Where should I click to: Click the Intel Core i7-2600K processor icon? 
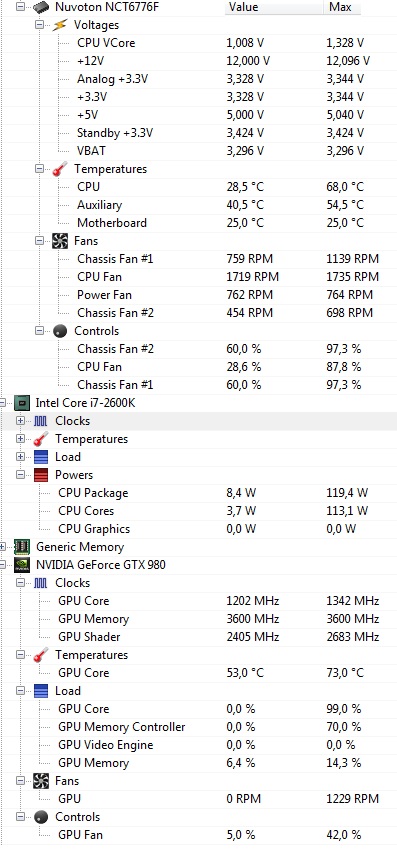pyautogui.click(x=22, y=403)
